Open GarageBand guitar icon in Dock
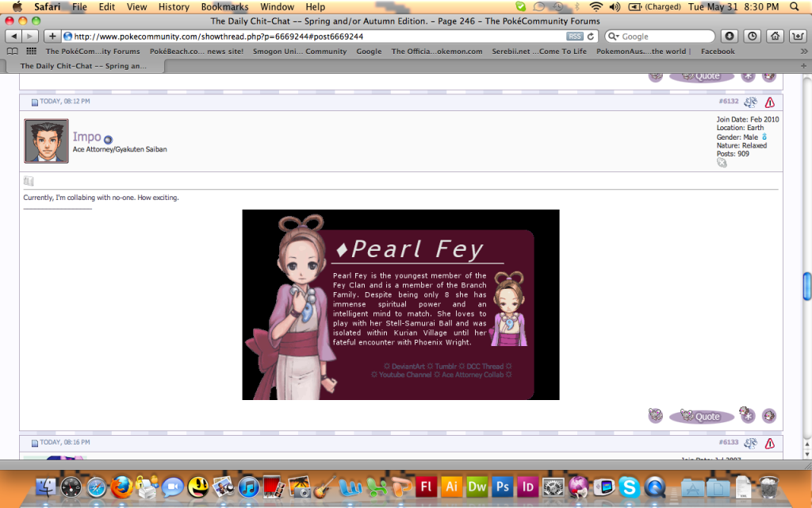Viewport: 812px width, 508px height. pyautogui.click(x=324, y=487)
